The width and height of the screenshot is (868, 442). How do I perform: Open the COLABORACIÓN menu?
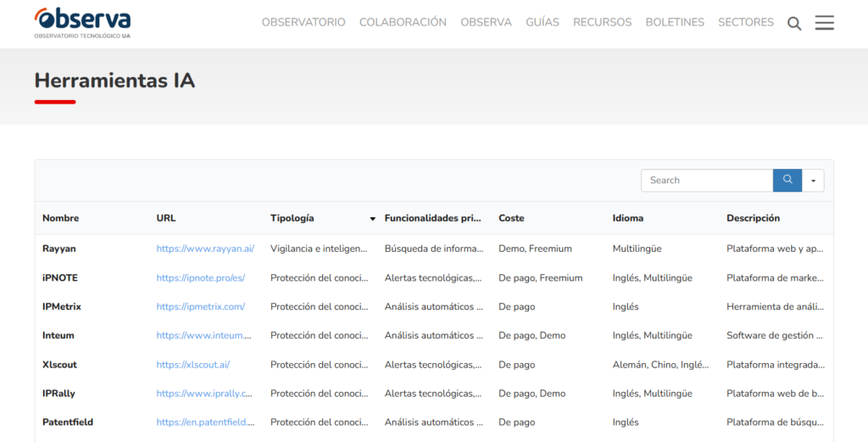pyautogui.click(x=403, y=22)
